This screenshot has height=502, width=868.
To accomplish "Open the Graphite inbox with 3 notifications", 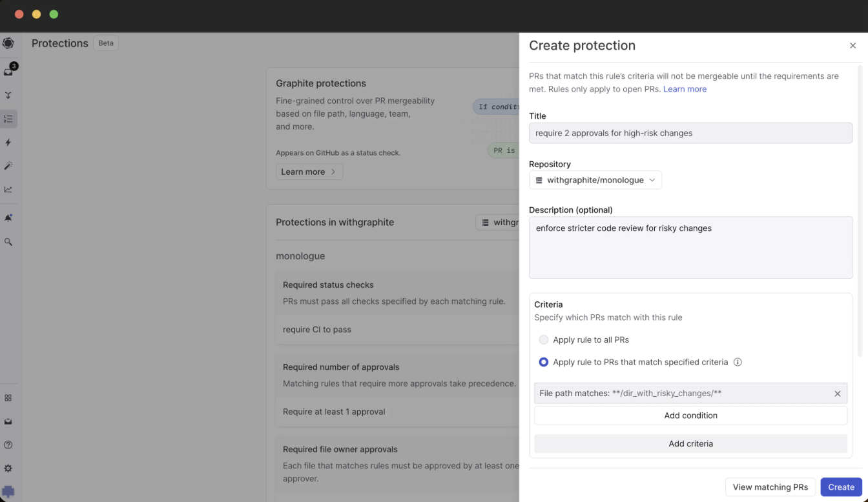I will (8, 71).
